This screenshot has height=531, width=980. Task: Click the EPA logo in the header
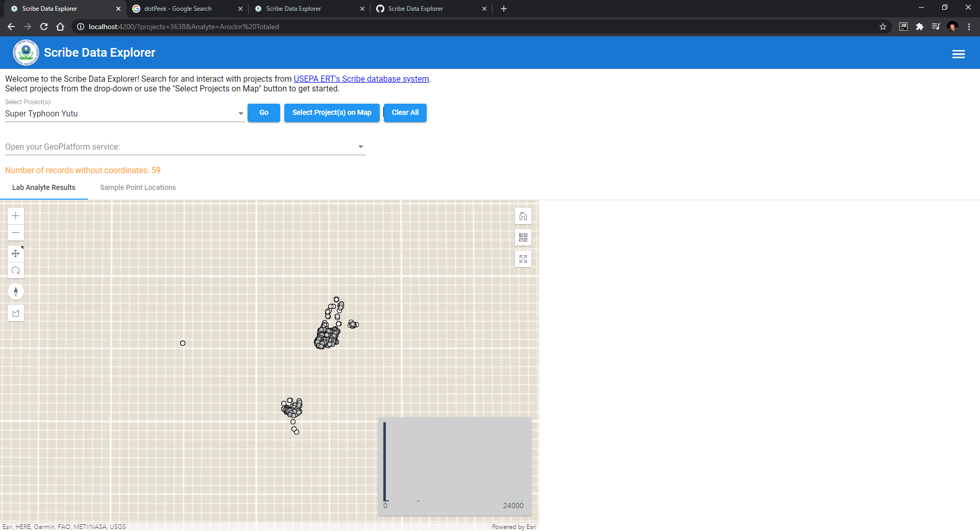[x=26, y=52]
